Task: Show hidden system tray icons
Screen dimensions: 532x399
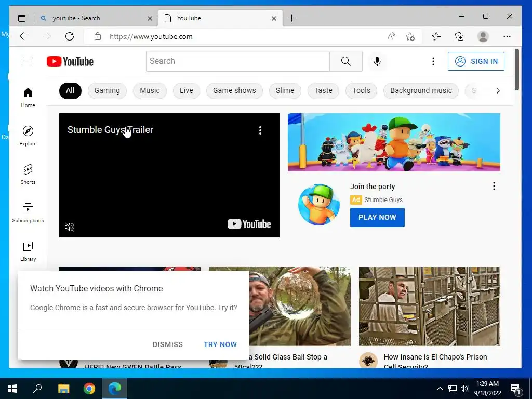Action: (x=440, y=389)
